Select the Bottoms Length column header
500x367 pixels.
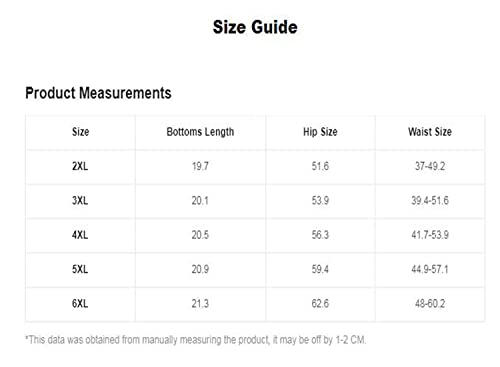(200, 132)
